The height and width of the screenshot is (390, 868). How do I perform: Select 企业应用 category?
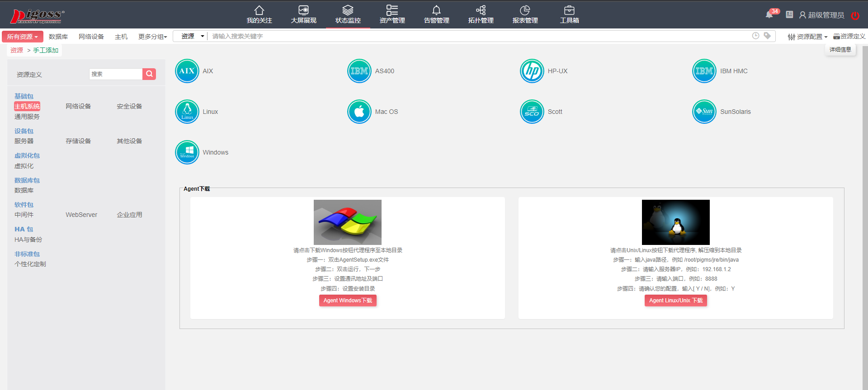(129, 215)
